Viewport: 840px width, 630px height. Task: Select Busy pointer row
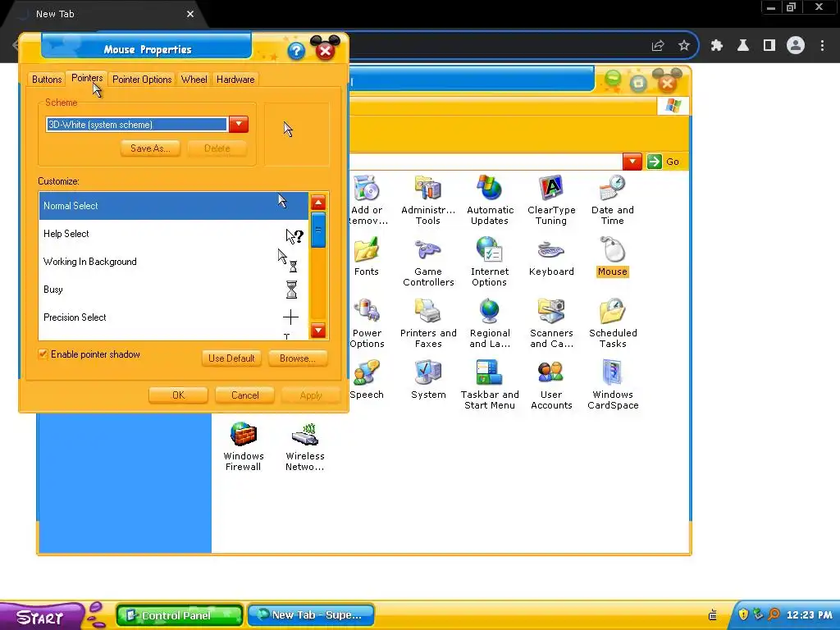pyautogui.click(x=174, y=290)
